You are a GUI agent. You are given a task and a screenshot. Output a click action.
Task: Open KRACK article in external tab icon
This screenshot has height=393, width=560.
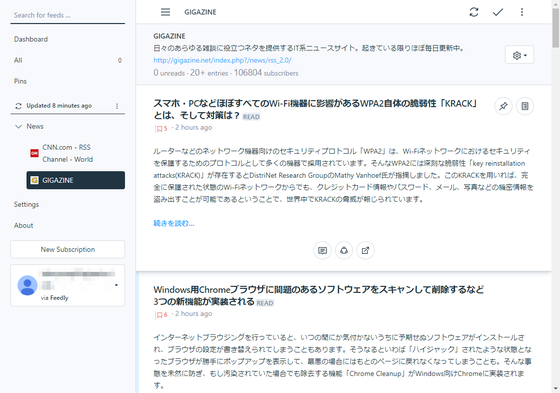(x=365, y=250)
